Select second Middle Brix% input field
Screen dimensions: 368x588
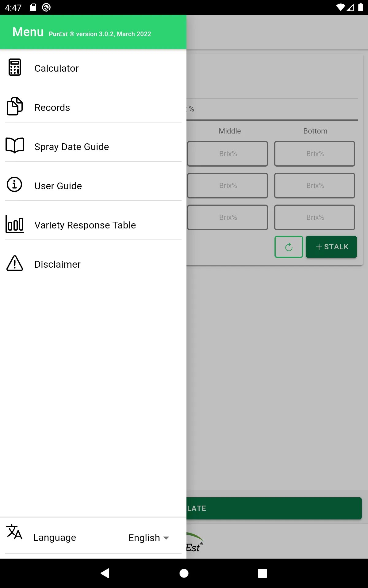[228, 186]
